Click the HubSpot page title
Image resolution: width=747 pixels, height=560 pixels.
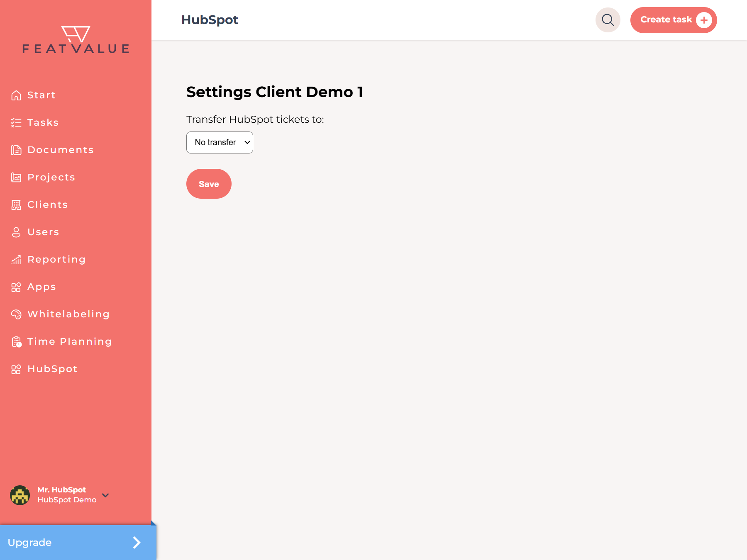pyautogui.click(x=210, y=20)
